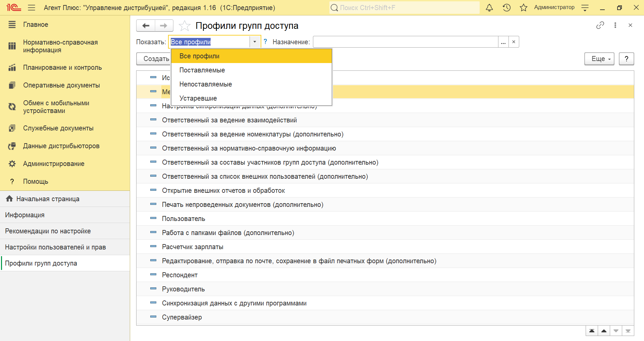Click the Показать combo box arrow
The image size is (644, 341).
pyautogui.click(x=255, y=42)
